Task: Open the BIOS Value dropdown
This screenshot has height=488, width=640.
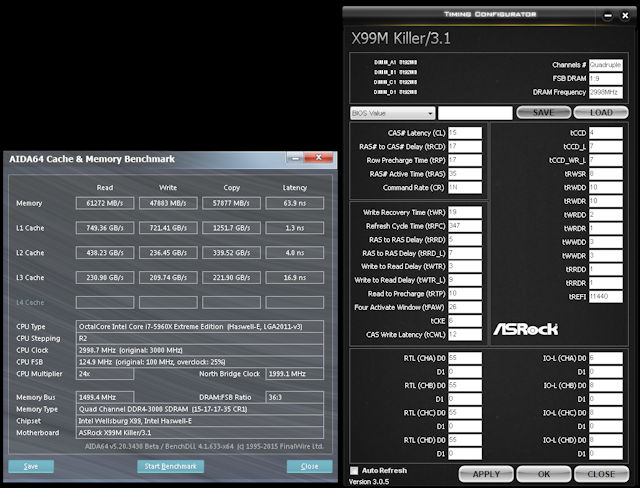Action: point(393,113)
